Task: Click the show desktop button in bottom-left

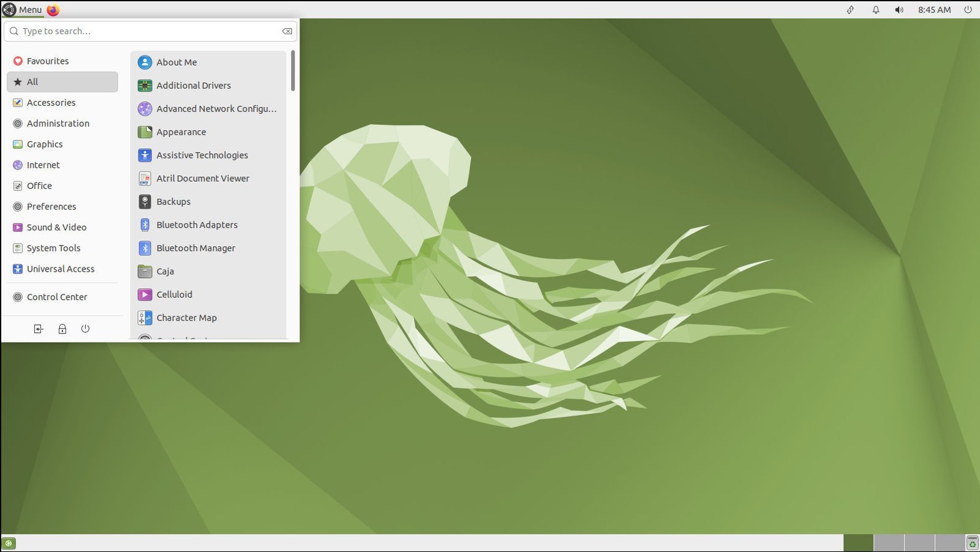Action: coord(9,543)
